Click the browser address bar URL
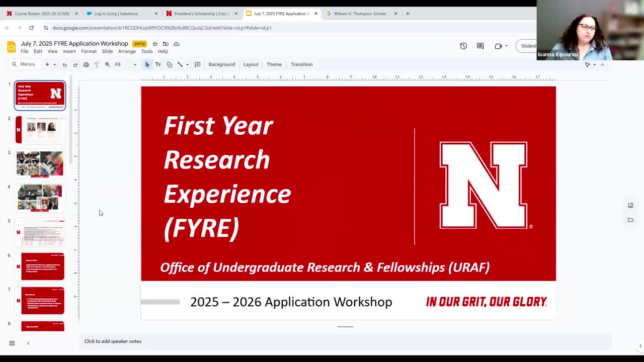 [162, 28]
